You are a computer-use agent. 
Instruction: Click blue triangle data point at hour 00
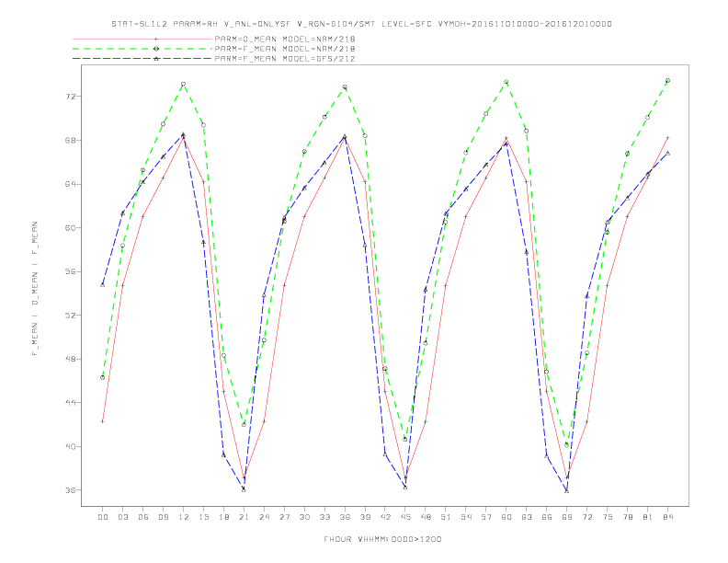tap(103, 284)
